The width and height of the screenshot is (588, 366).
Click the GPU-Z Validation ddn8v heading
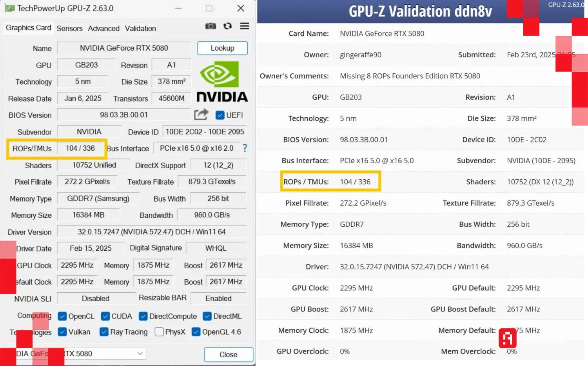point(420,11)
